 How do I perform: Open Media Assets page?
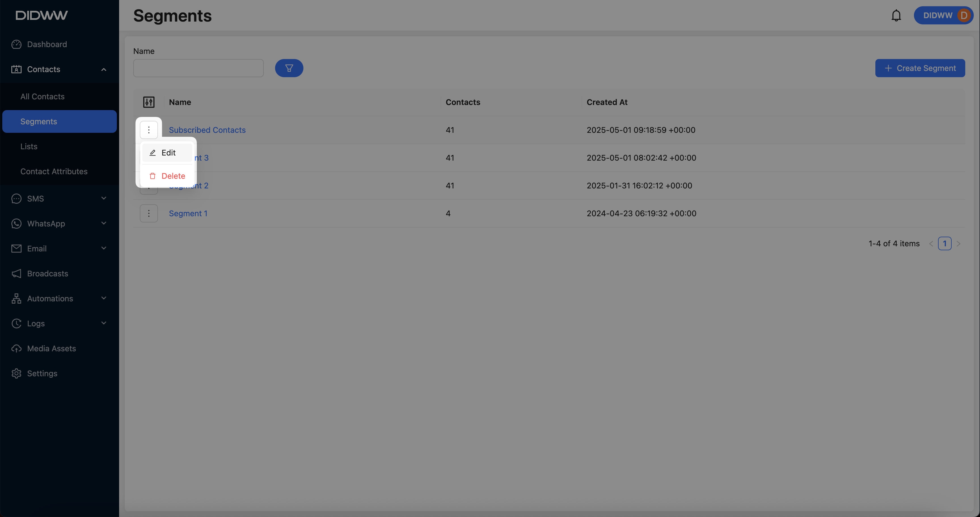click(59, 348)
